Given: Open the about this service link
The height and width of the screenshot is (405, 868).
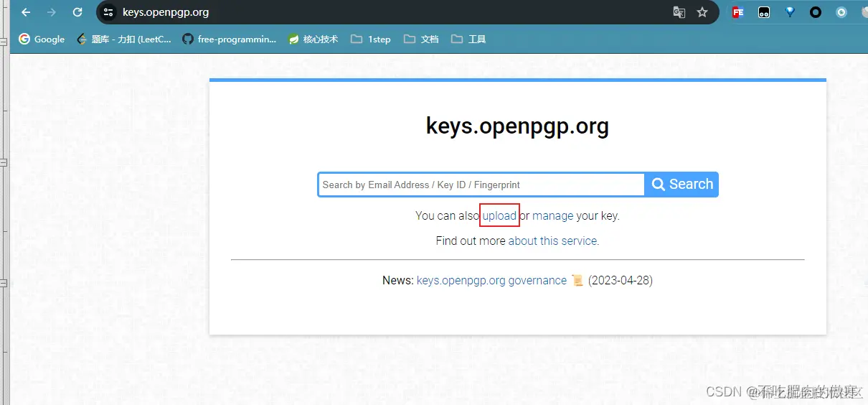Looking at the screenshot, I should pyautogui.click(x=552, y=241).
